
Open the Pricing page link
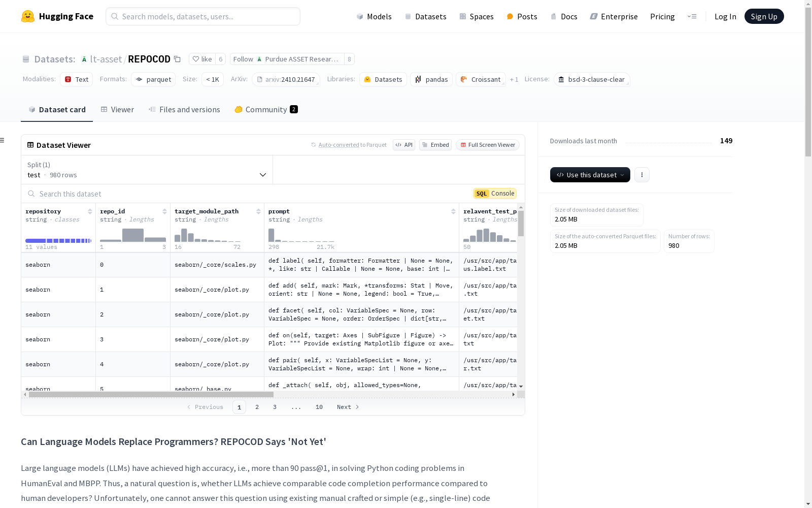(662, 16)
